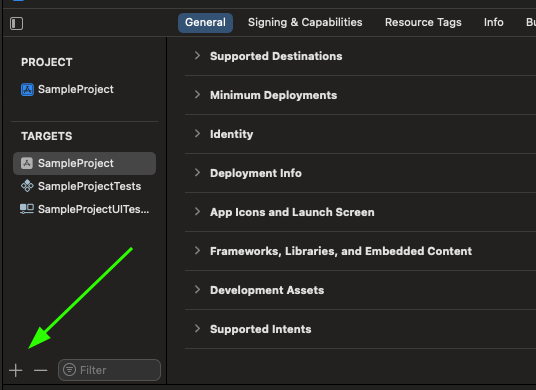536x390 pixels.
Task: Select the SampleProjectUITests target icon
Action: click(27, 209)
